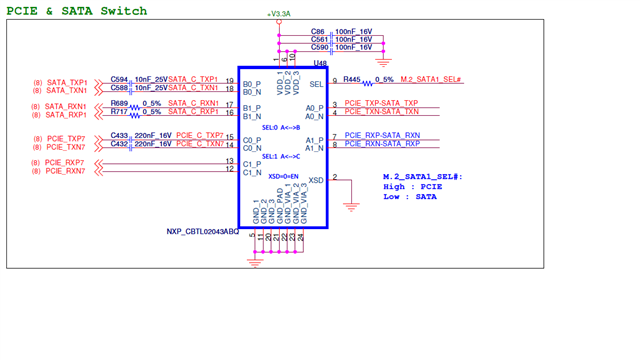The image size is (640, 360).
Task: Click the PCIE_TXP7 port label
Action: click(x=66, y=139)
